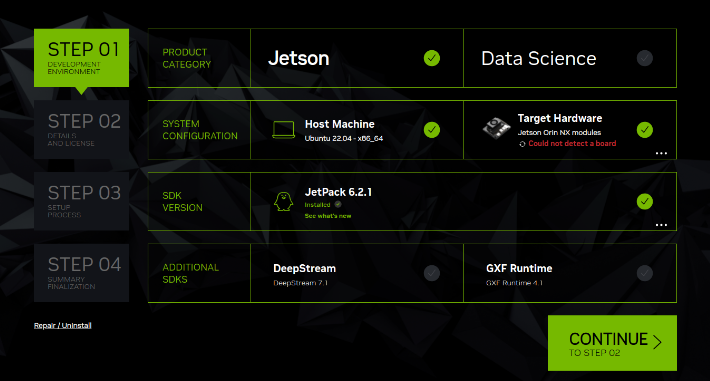Select the Jetson product card title
This screenshot has height=381, width=710.
point(298,58)
